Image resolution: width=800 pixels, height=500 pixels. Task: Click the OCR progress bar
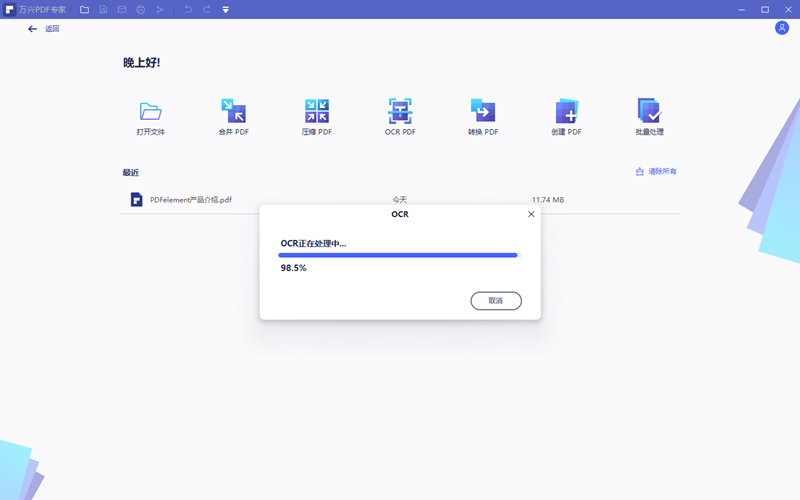(399, 255)
